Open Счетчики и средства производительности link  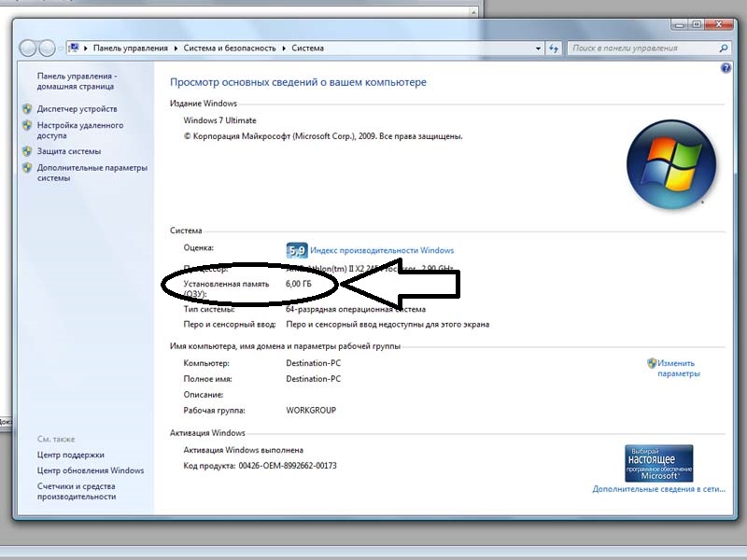tap(77, 492)
